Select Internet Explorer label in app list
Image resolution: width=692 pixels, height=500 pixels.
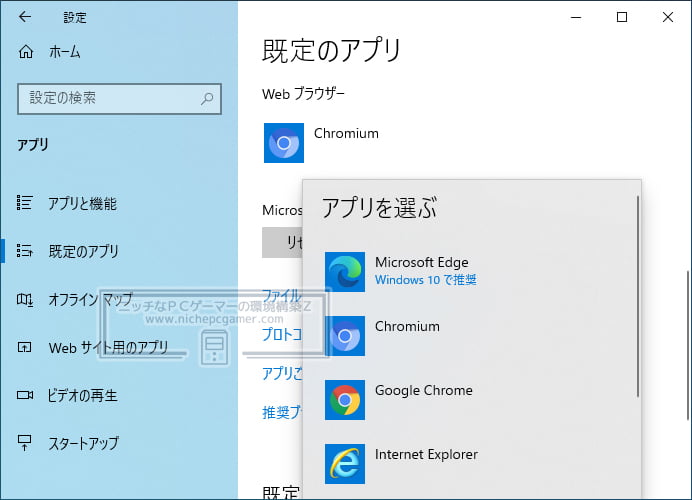pos(426,454)
